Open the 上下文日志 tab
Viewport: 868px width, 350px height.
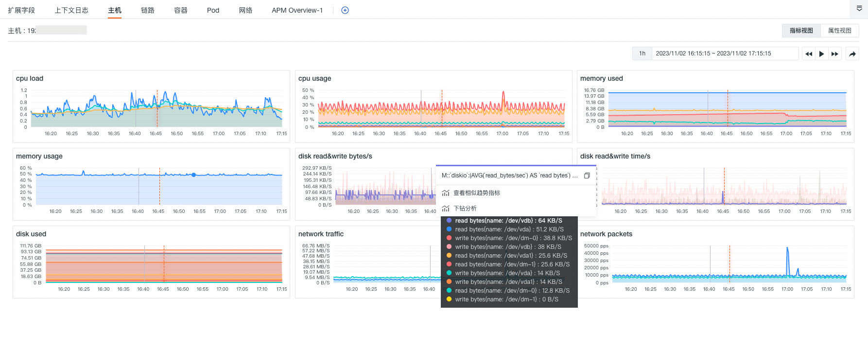(71, 10)
